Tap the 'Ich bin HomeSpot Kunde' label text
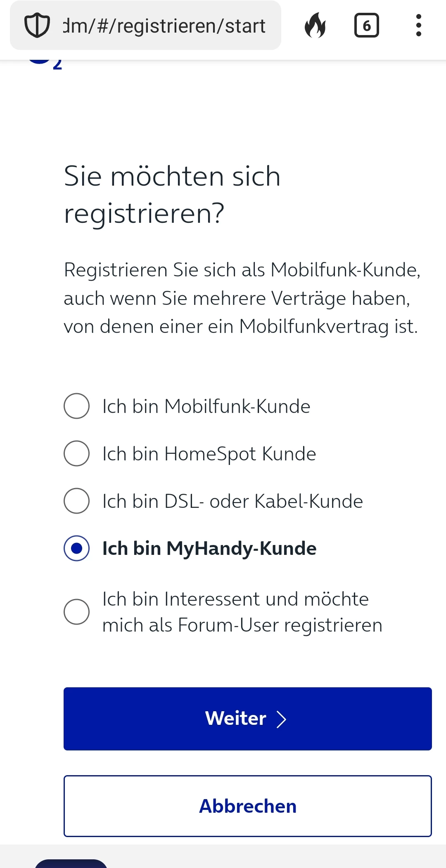This screenshot has height=868, width=446. pos(209,454)
